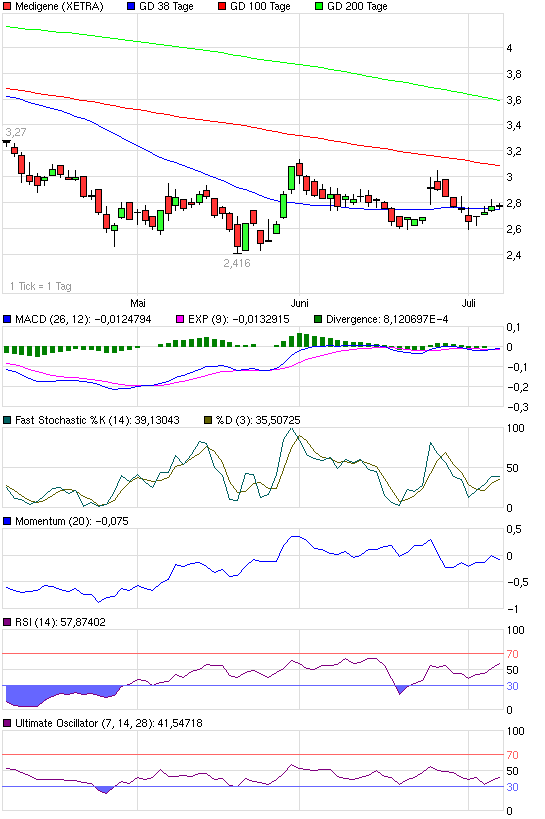This screenshot has width=545, height=819.
Task: Click the magenta EXP (9) legend swatch
Action: pyautogui.click(x=180, y=319)
